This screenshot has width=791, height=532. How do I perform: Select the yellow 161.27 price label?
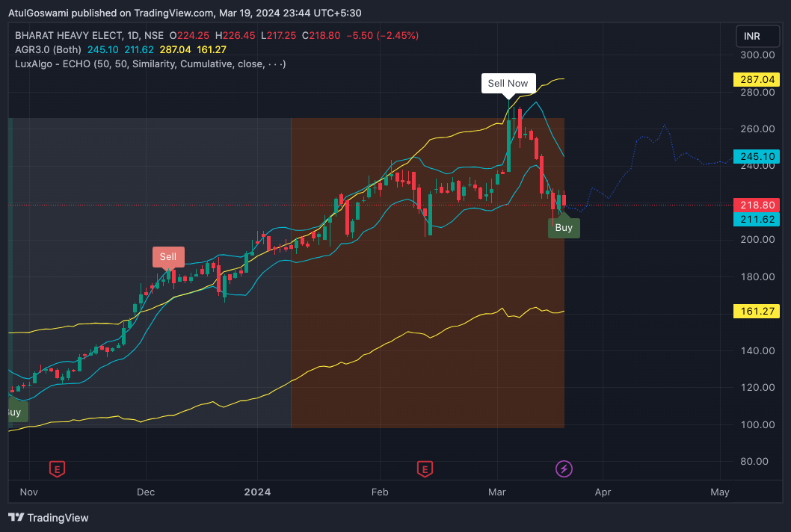pos(757,311)
